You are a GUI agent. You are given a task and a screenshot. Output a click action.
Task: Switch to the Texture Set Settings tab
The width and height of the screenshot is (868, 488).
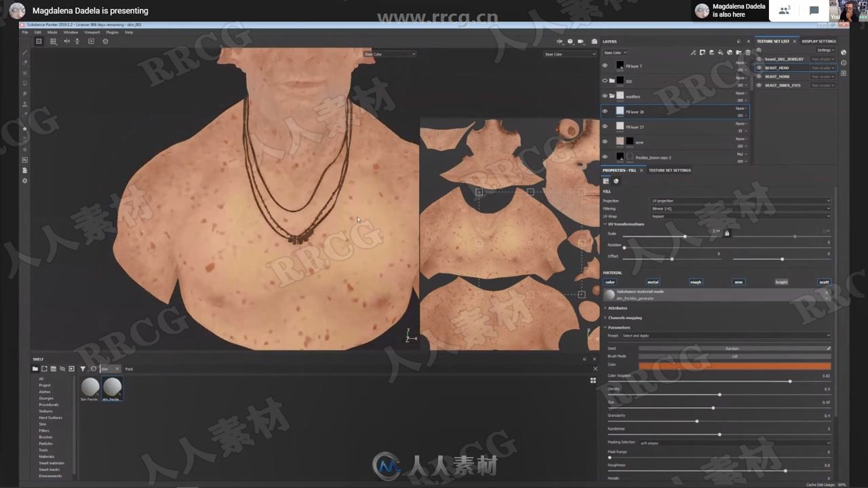(670, 170)
